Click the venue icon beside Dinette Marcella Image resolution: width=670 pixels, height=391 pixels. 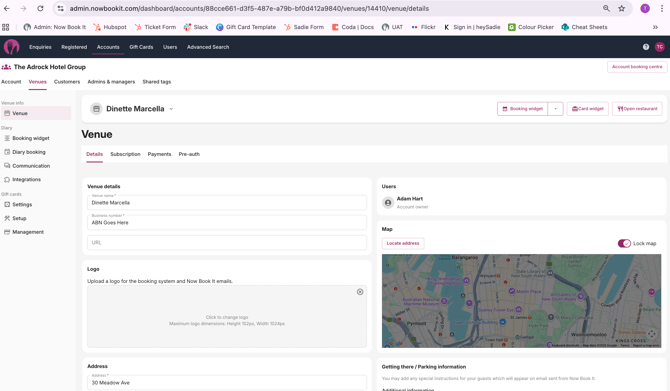tap(96, 109)
